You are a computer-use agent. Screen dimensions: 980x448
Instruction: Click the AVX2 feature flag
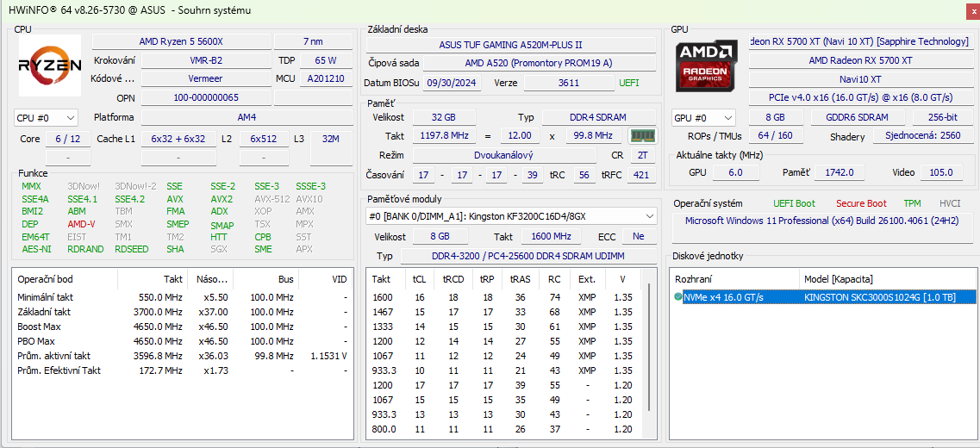coord(222,199)
